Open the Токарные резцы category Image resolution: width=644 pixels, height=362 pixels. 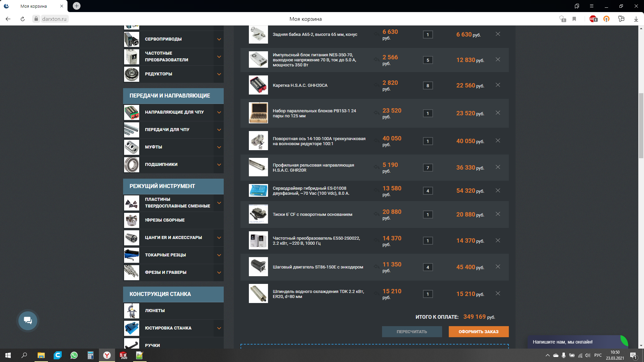tap(165, 255)
